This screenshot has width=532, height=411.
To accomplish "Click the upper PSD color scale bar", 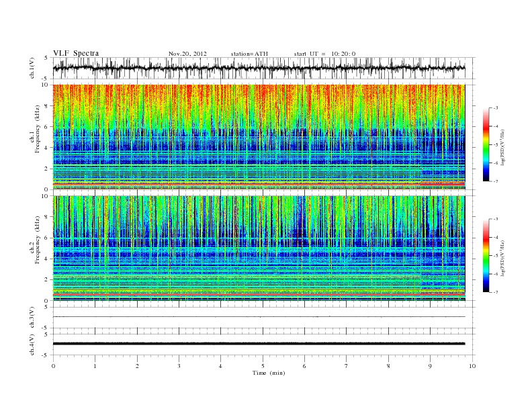I will click(486, 144).
